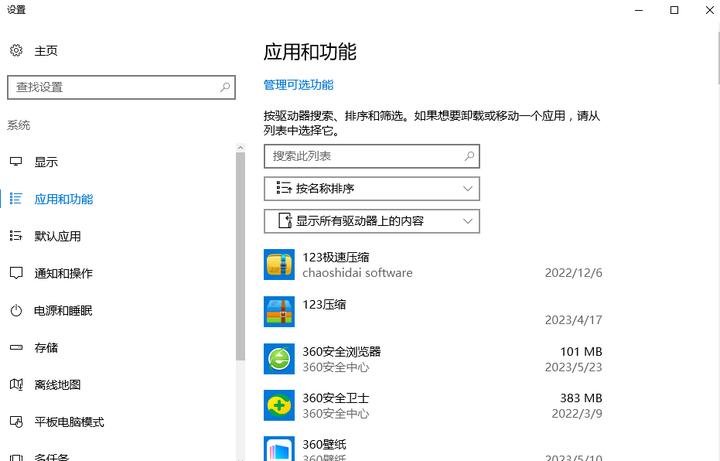Click the 平板电脑模式 icon
Image resolution: width=720 pixels, height=461 pixels.
[x=16, y=422]
